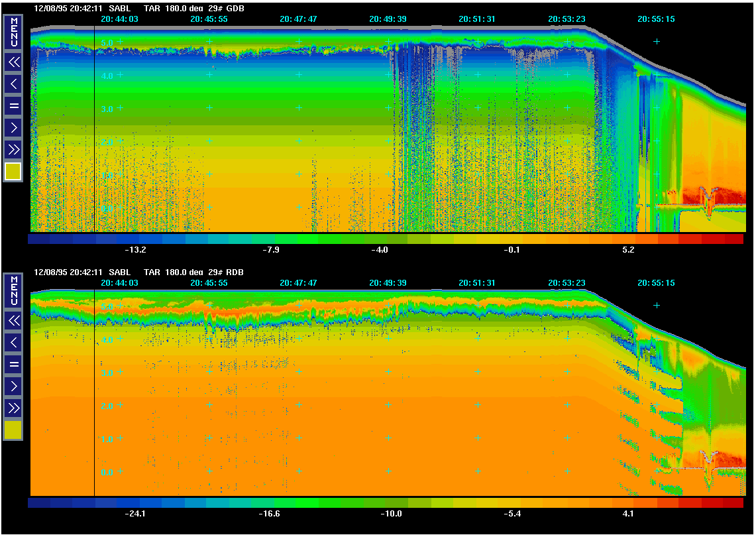Click the 20:49:39 time marker in the top plot
The width and height of the screenshot is (756, 537).
click(388, 19)
